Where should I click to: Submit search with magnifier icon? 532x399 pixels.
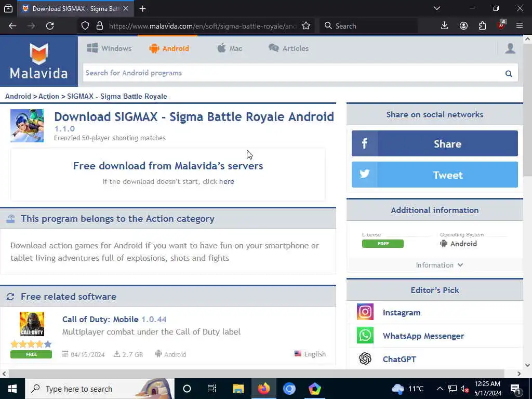point(509,73)
